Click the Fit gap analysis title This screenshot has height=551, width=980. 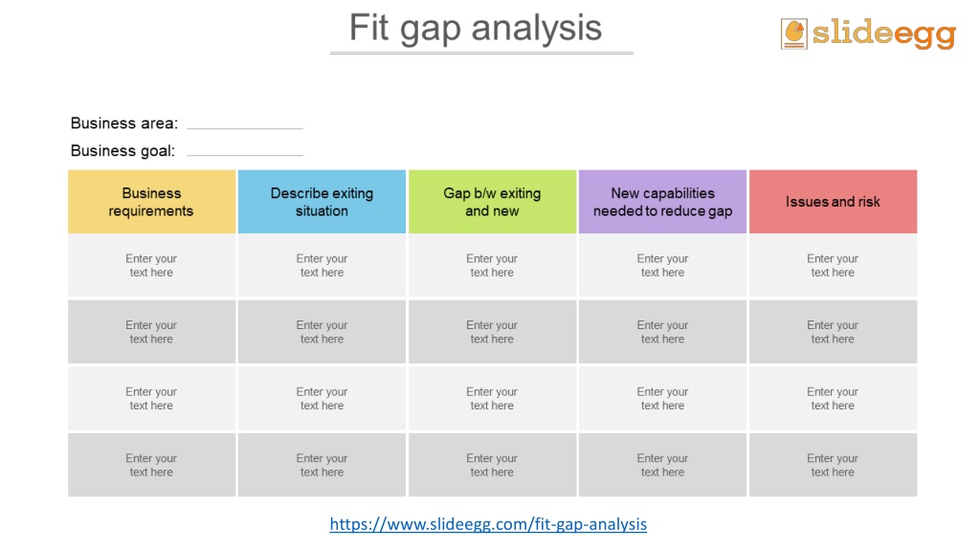click(x=476, y=28)
